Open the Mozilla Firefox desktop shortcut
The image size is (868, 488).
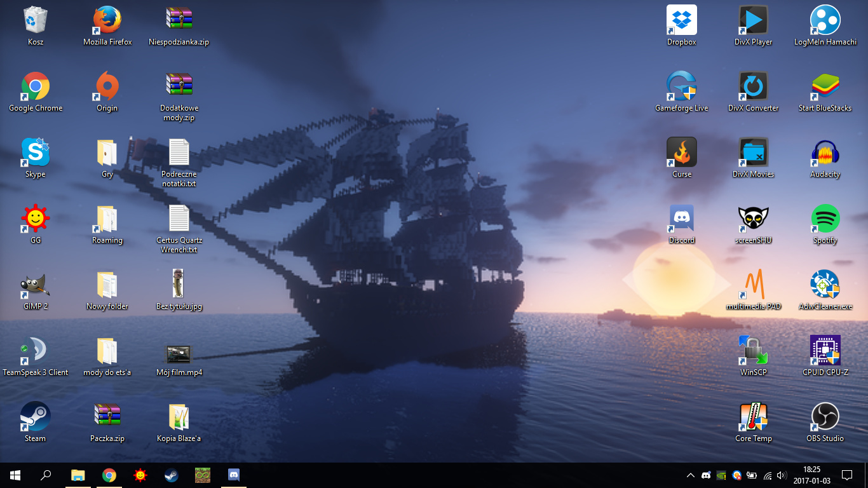[x=107, y=20]
